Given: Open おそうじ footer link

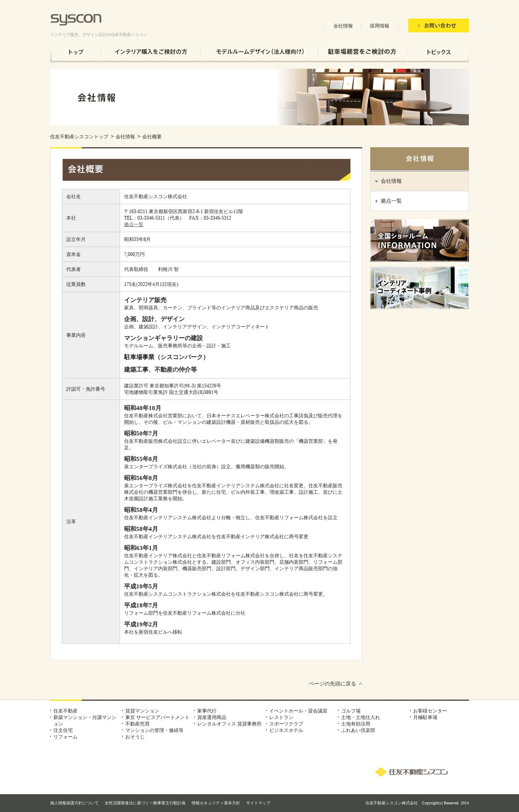Looking at the screenshot, I should pyautogui.click(x=135, y=737).
